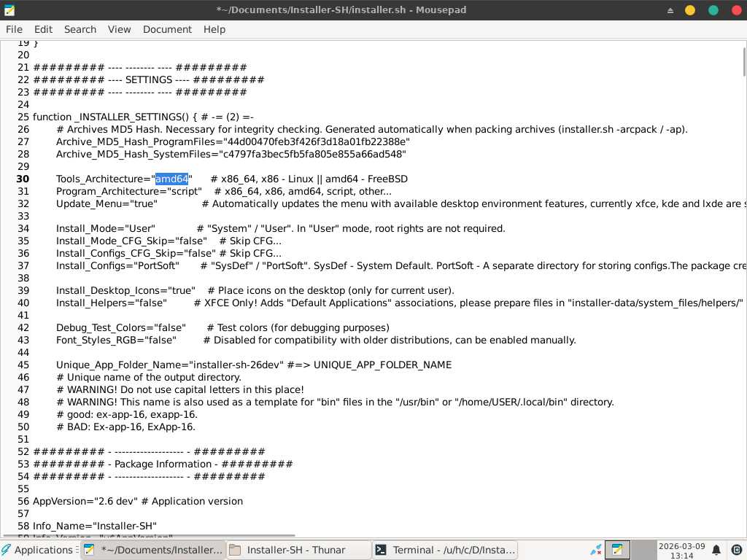Click the value "script" in Program_Architecture line

click(185, 192)
